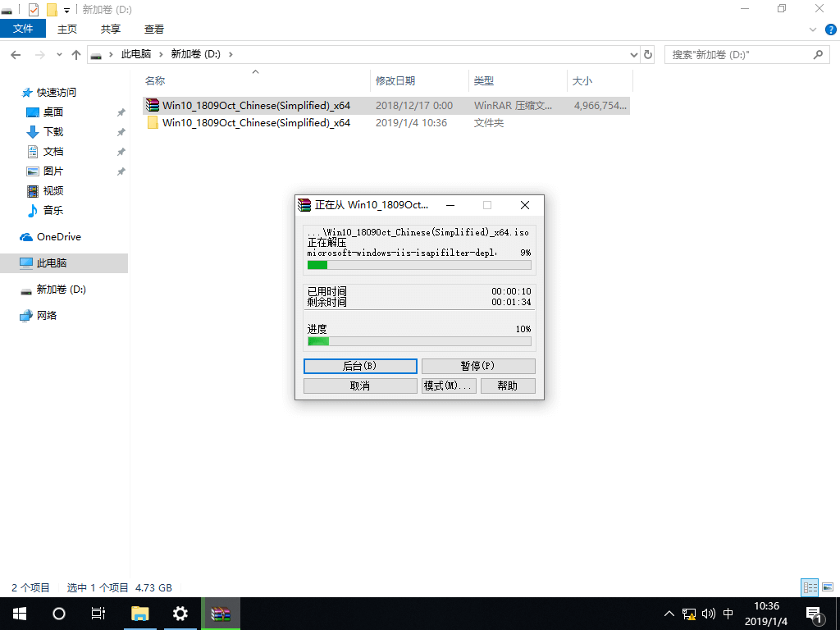Viewport: 840px width, 630px height.
Task: Open WinRAR from the taskbar
Action: [221, 613]
